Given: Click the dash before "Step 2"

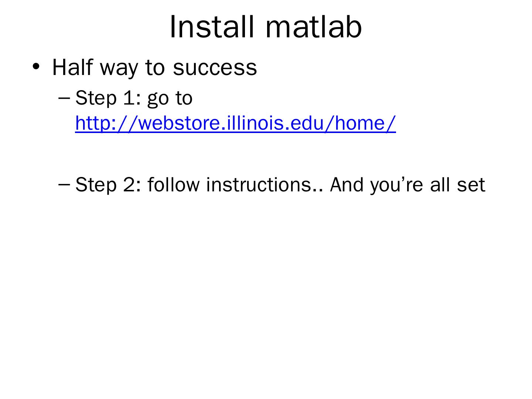Looking at the screenshot, I should point(64,184).
